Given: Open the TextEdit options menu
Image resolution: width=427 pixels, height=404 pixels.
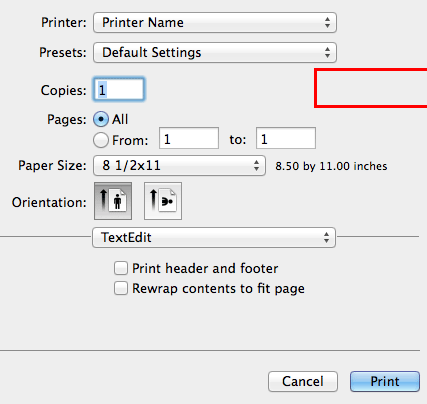Looking at the screenshot, I should point(214,238).
